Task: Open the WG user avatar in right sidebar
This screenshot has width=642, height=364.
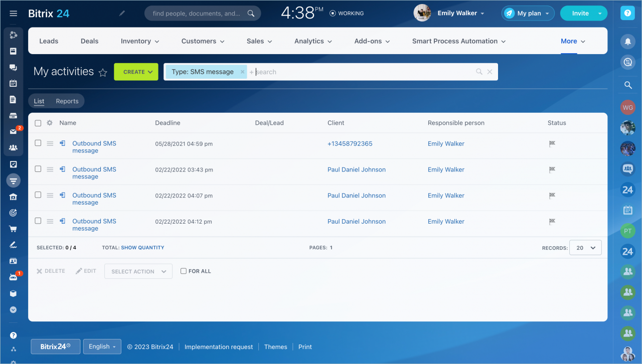Action: 628,107
